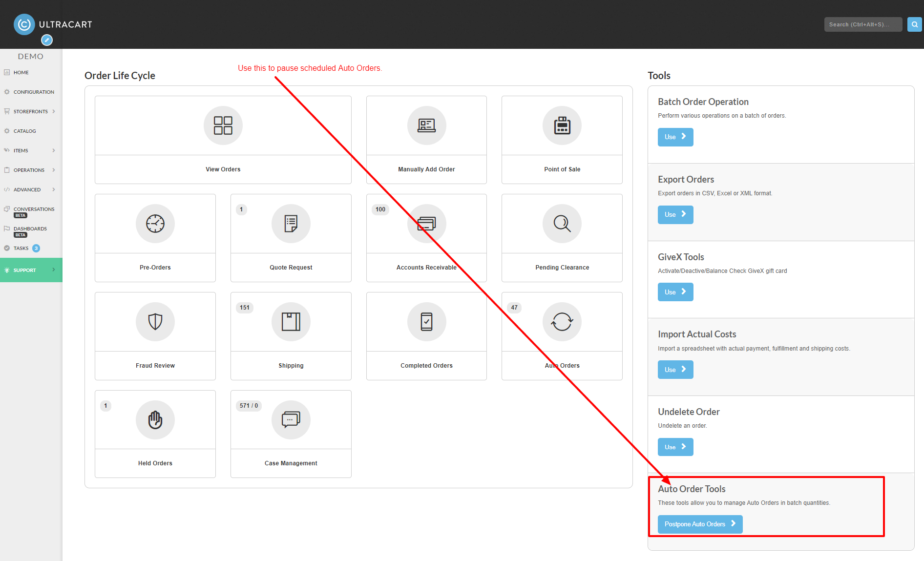Click Use under Export Orders
Viewport: 924px width, 561px height.
tap(675, 215)
